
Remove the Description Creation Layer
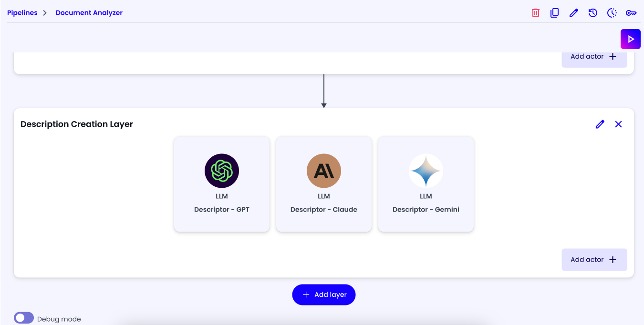tap(619, 124)
